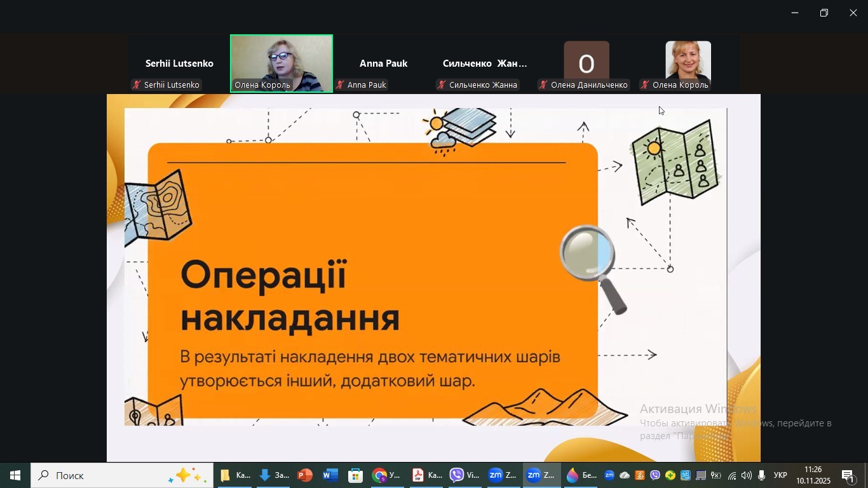
Task: Switch the УКР keyboard language indicator
Action: tap(780, 475)
